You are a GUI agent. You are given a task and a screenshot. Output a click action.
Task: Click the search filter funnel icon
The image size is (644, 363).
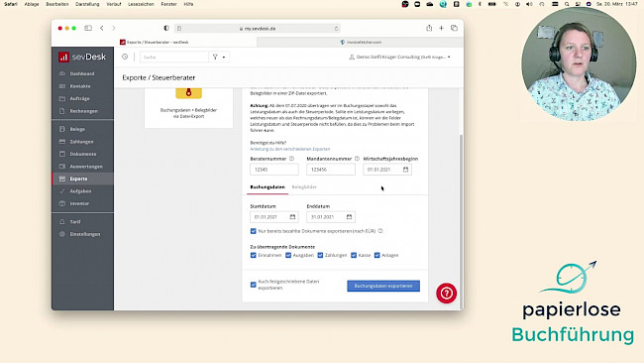point(215,58)
